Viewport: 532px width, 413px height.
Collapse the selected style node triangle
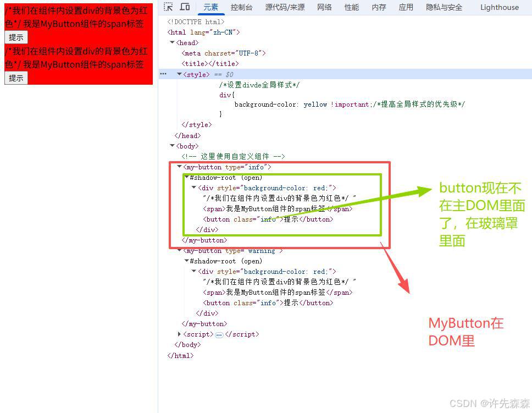179,74
